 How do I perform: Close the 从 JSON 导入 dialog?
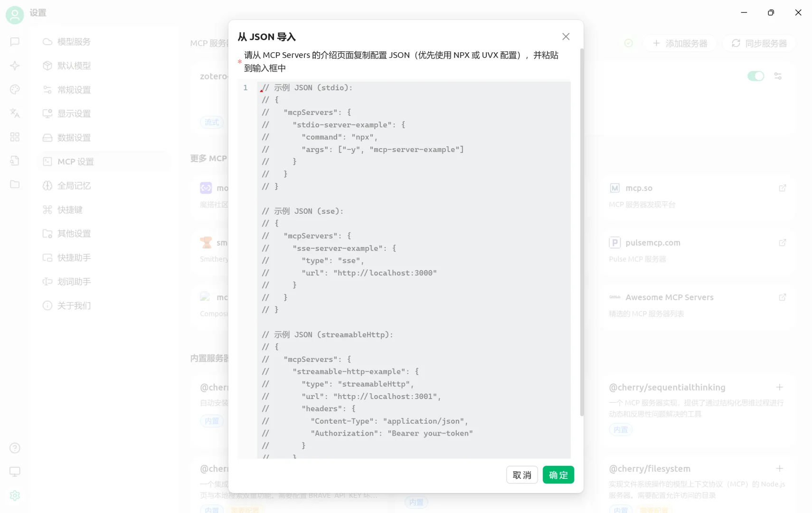566,37
